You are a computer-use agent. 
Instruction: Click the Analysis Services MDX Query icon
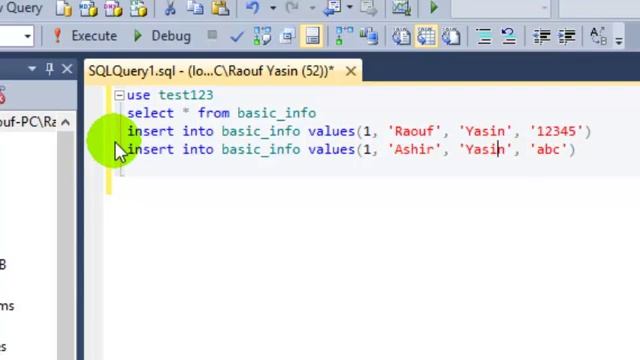[88, 8]
